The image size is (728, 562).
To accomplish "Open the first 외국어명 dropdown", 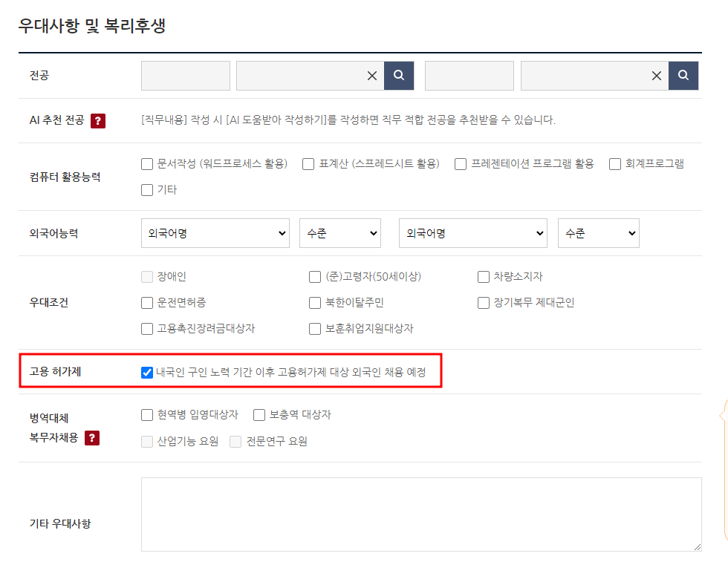I will coord(215,232).
